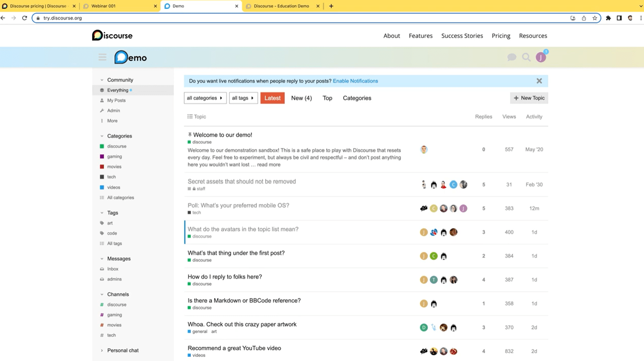Switch to the Top filter

(x=327, y=98)
